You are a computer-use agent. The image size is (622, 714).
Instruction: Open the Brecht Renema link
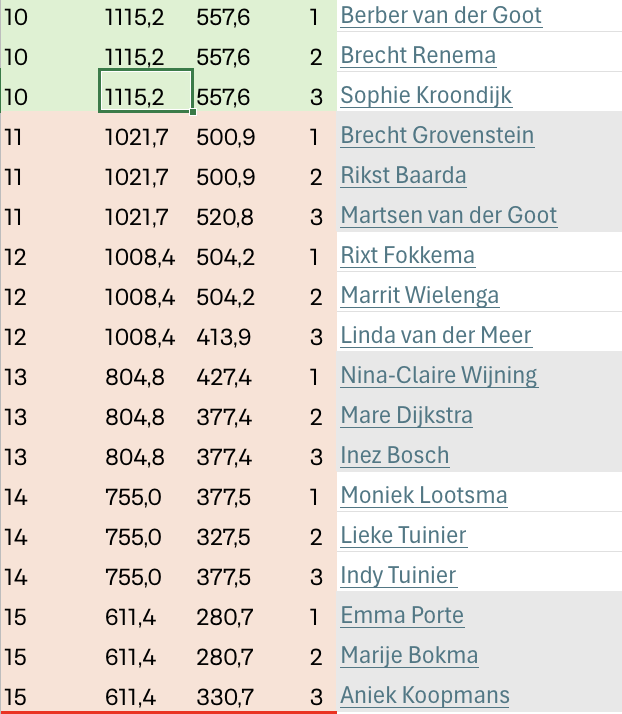click(418, 56)
